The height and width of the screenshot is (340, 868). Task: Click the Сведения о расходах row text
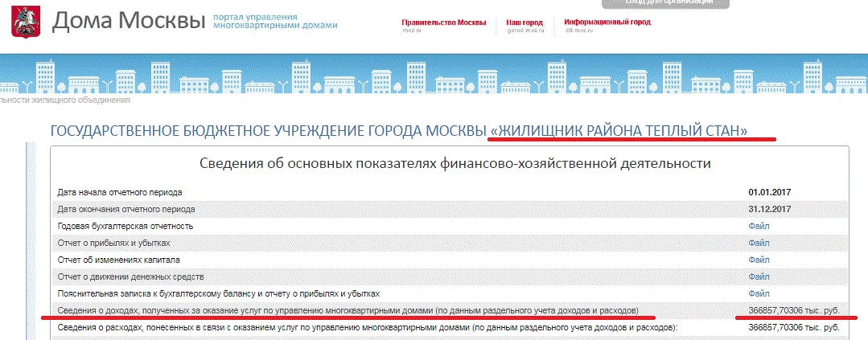tap(367, 327)
